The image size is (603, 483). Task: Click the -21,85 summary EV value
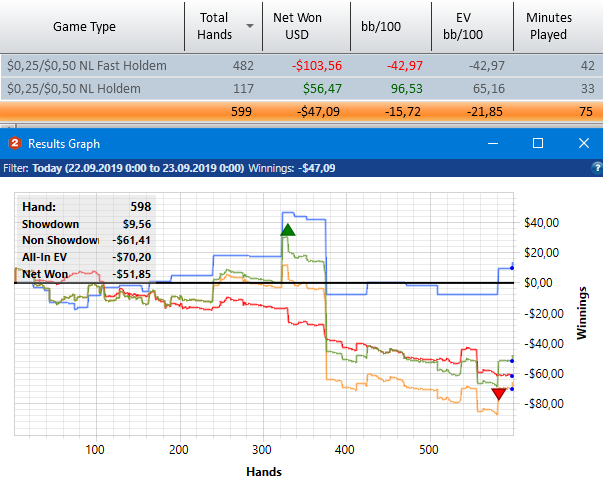485,112
